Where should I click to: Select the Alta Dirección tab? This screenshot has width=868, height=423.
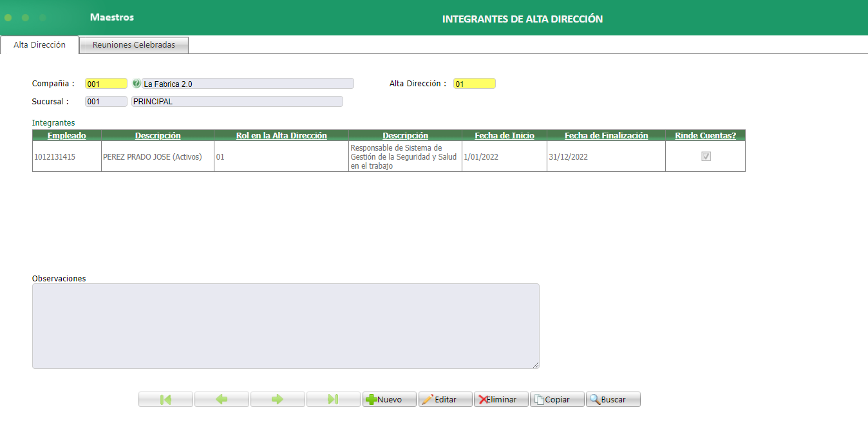point(39,45)
